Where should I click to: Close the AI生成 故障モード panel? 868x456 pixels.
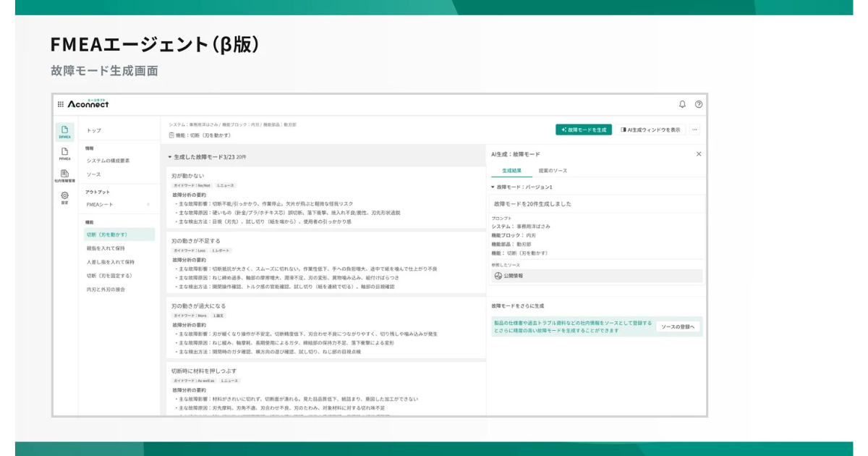tap(699, 154)
